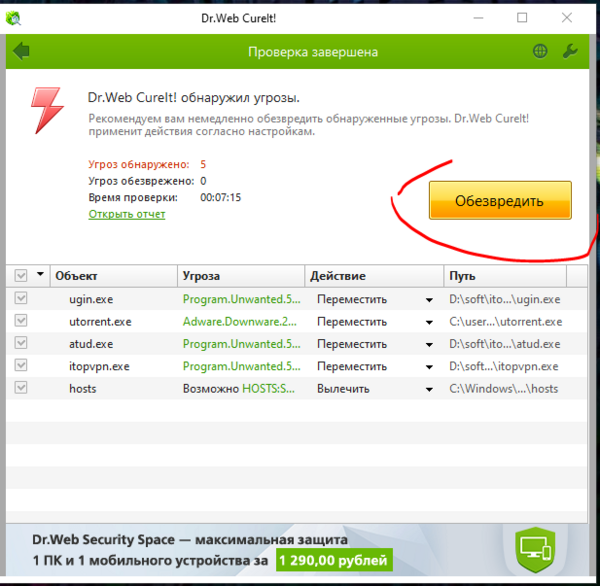Toggle the select-all checkbox in header
Screen dimensions: 600x586
[21, 275]
